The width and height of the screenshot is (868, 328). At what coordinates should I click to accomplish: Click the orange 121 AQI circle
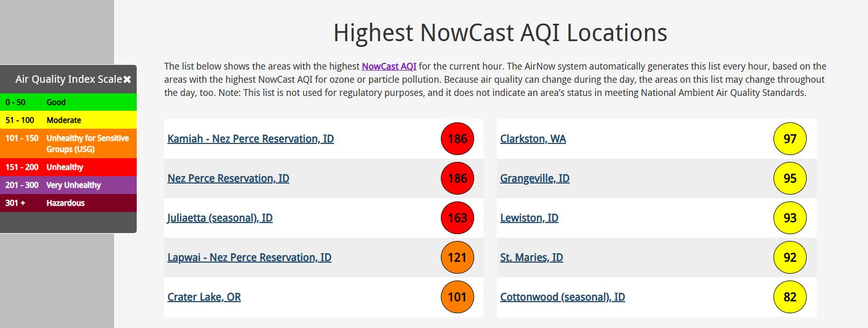(457, 257)
